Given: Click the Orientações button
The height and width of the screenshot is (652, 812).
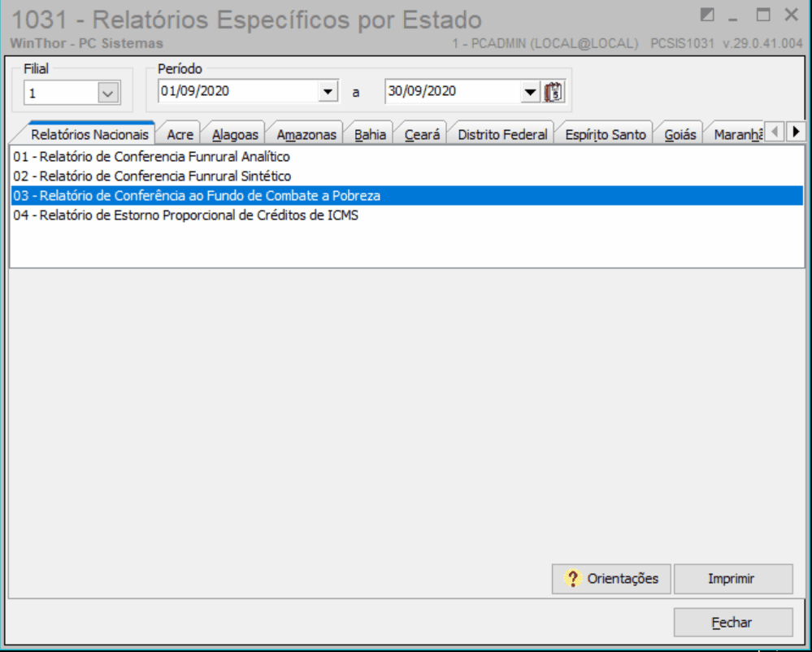Looking at the screenshot, I should (611, 579).
